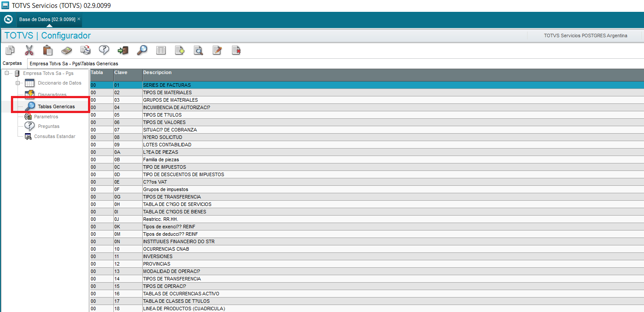Select row Grupos de impuestos
This screenshot has width=644, height=312.
pyautogui.click(x=367, y=189)
